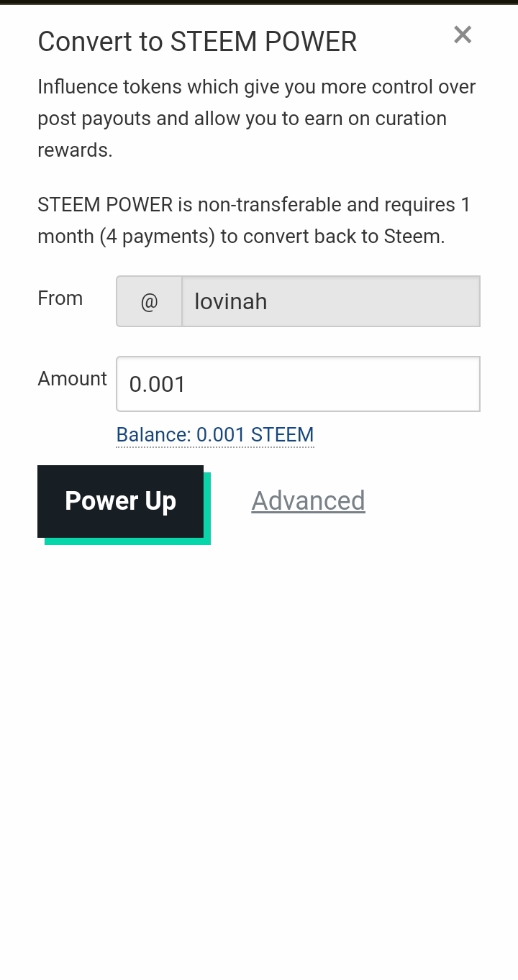518x980 pixels.
Task: Click the empty white area below Power Up
Action: pos(259,719)
